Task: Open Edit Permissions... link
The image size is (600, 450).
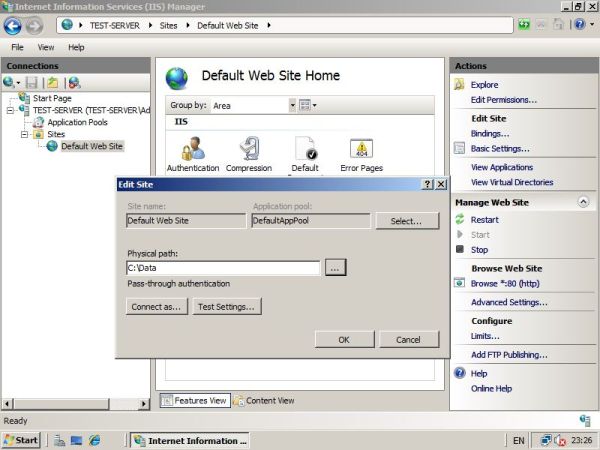Action: pyautogui.click(x=504, y=99)
